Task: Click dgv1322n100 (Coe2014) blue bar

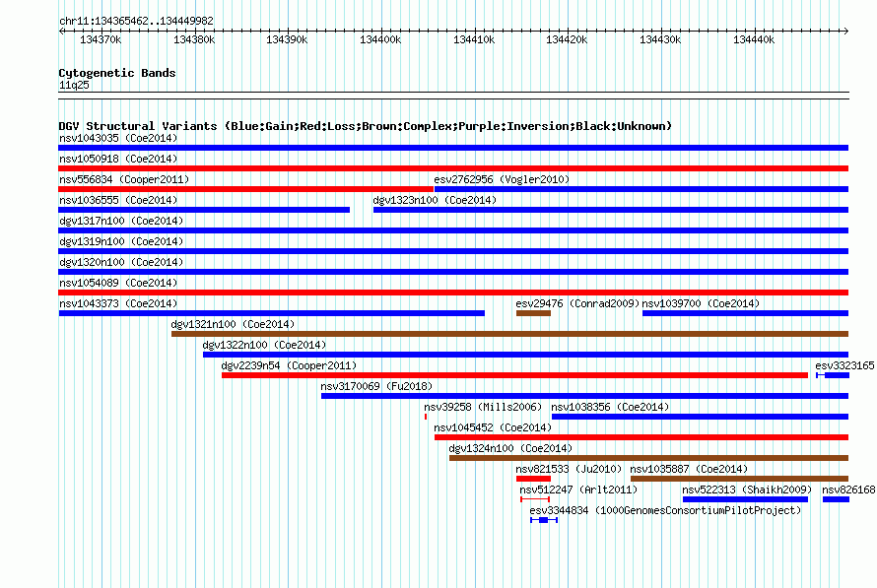Action: 526,355
